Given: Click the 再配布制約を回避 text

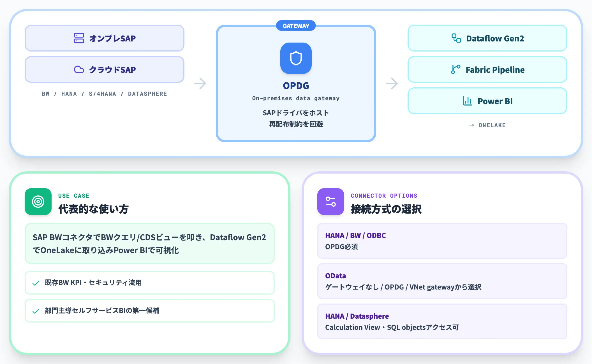Looking at the screenshot, I should (x=296, y=124).
